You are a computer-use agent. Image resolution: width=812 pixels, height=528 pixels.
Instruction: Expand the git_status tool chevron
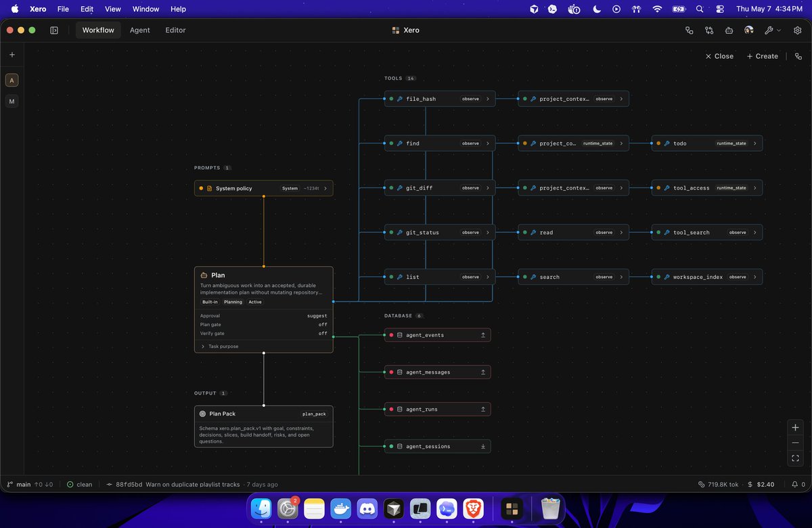[488, 233]
